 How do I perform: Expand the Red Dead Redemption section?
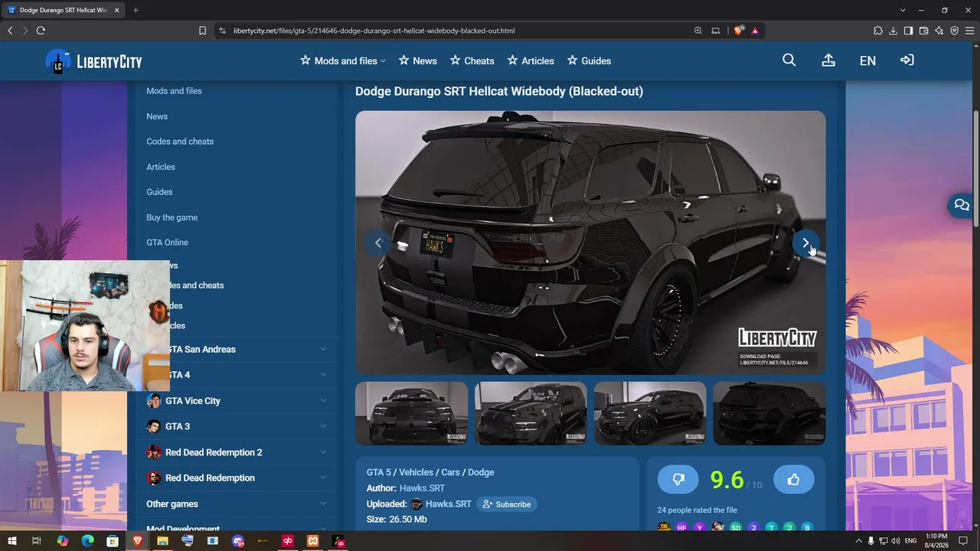coord(236,478)
